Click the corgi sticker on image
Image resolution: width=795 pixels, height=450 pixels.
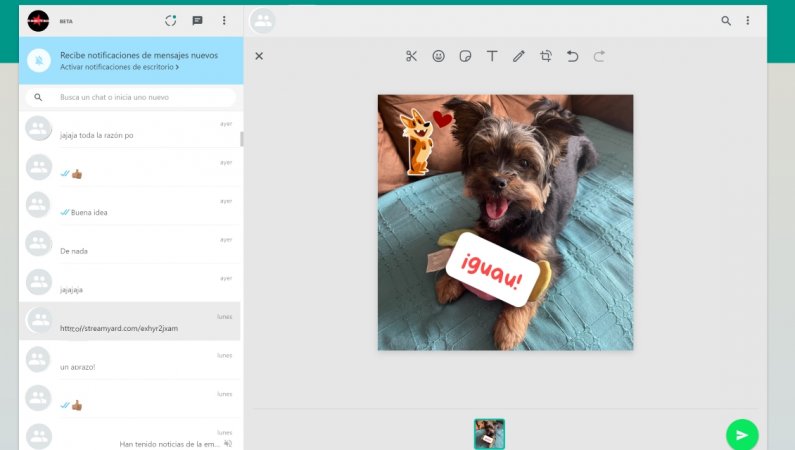[x=417, y=142]
